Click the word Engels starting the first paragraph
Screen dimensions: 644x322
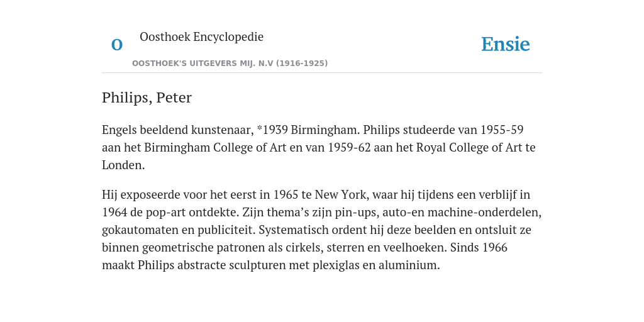[119, 130]
